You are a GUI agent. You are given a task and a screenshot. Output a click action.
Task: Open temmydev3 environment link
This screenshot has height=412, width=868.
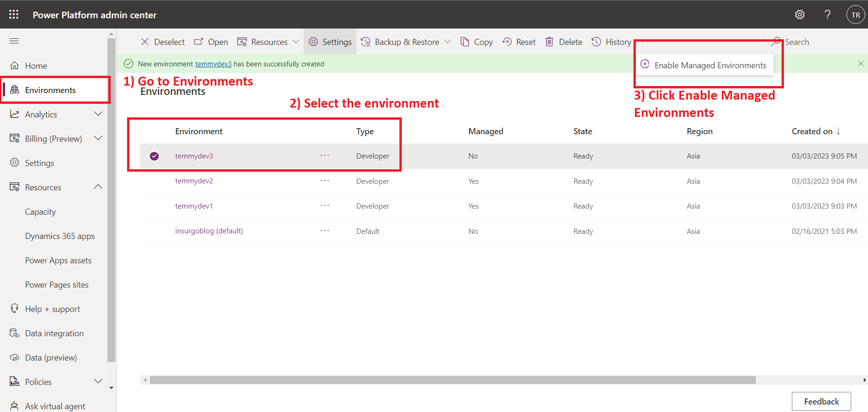194,156
